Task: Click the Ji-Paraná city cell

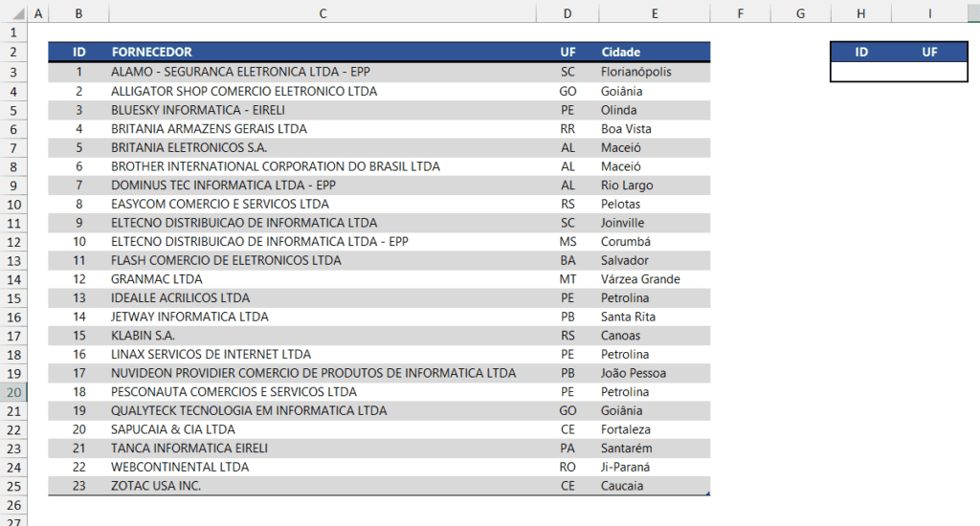Action: point(655,467)
